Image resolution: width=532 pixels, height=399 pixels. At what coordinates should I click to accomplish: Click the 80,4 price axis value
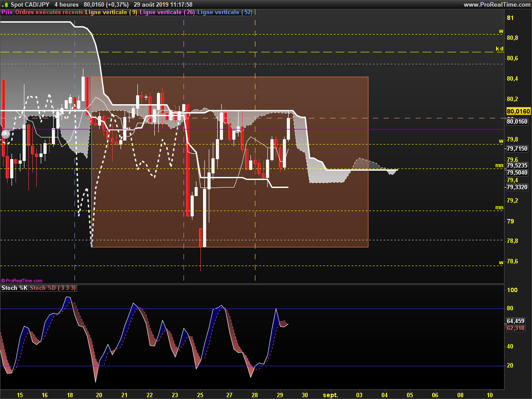click(x=512, y=78)
